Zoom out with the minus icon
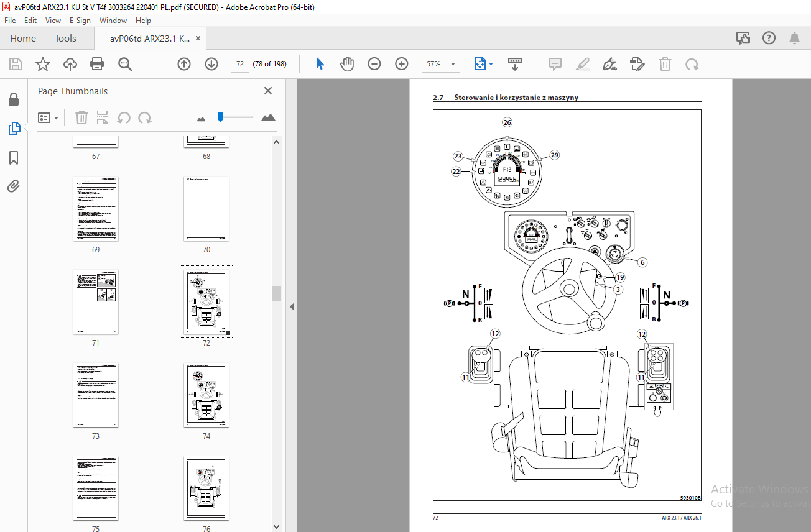Screen dimensions: 811x532 click(374, 64)
